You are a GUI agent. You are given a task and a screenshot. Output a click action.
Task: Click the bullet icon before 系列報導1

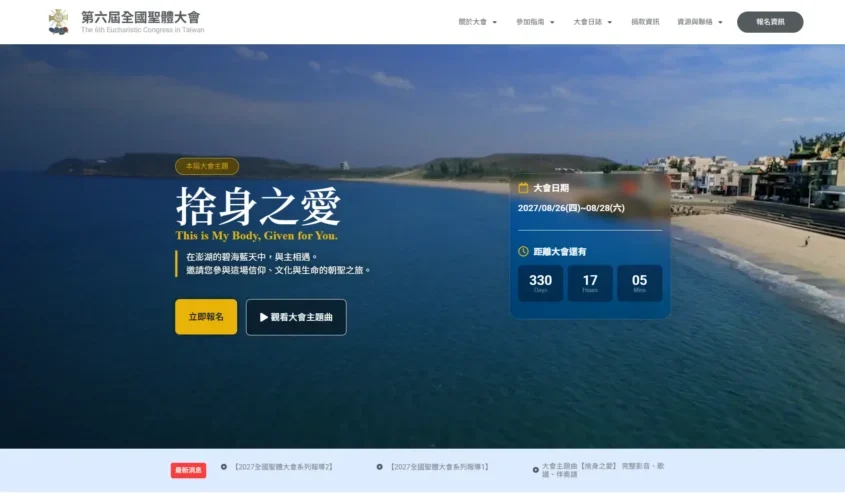[379, 467]
